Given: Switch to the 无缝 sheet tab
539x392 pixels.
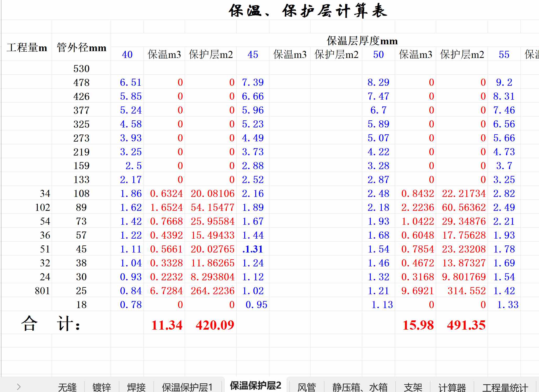Looking at the screenshot, I should (x=67, y=387).
